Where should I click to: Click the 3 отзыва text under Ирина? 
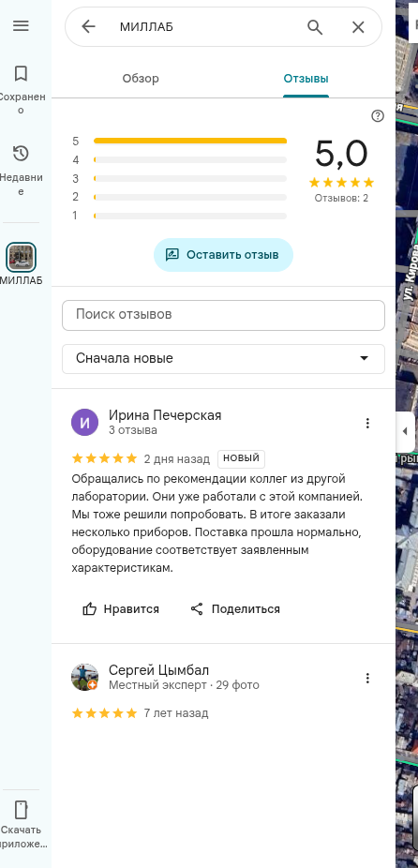click(133, 430)
